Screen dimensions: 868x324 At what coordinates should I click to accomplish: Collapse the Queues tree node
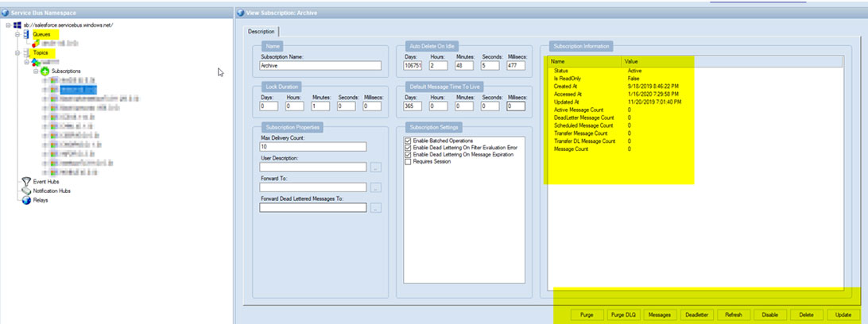(17, 34)
